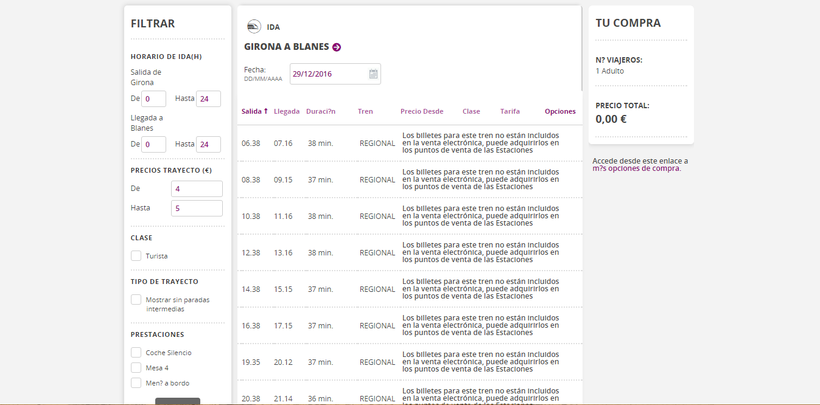Check Mostrar sin paradas intermedias

136,299
